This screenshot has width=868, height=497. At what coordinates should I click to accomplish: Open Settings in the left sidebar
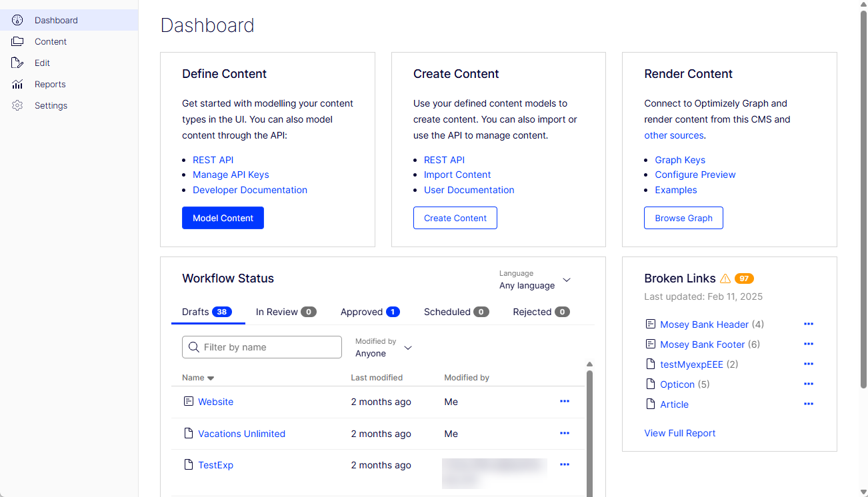(x=69, y=105)
